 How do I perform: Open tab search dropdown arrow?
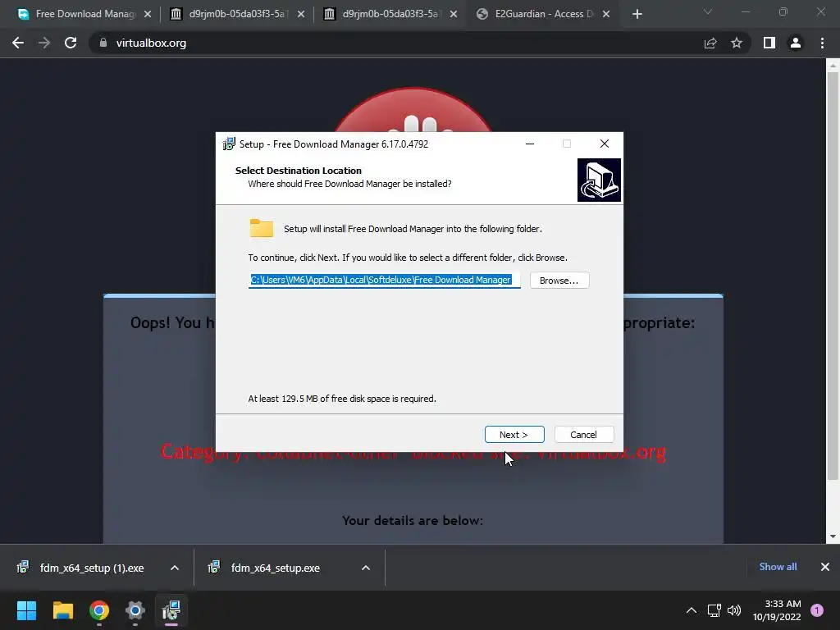(708, 11)
